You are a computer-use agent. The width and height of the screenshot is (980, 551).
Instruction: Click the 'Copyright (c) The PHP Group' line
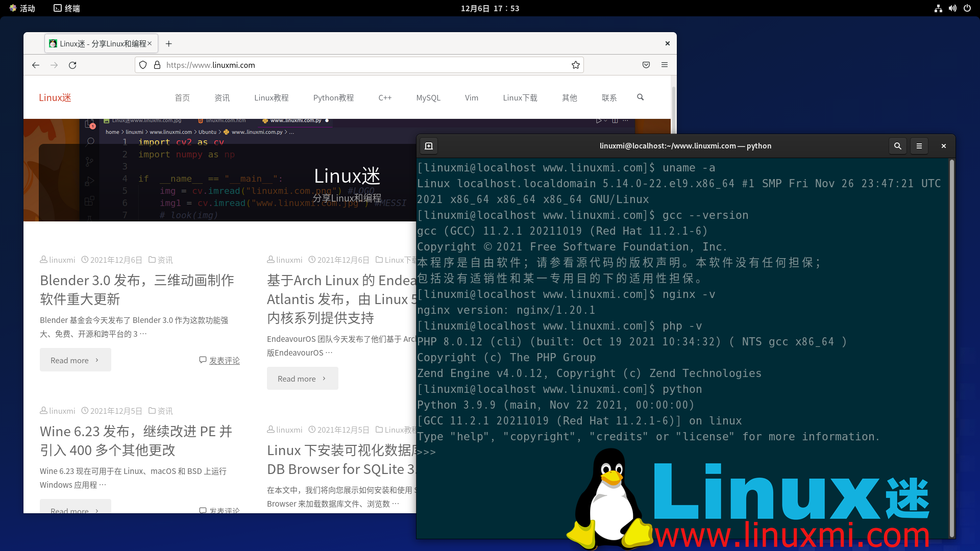[506, 358]
